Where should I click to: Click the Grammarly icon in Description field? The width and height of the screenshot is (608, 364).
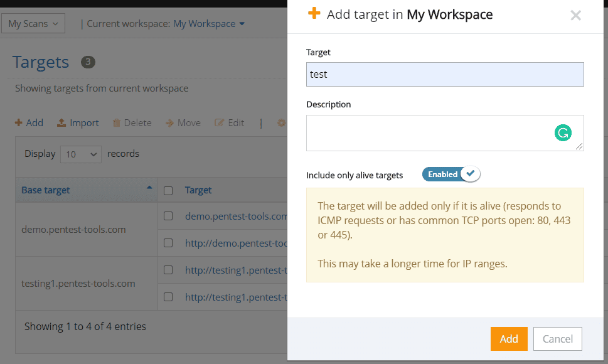click(563, 132)
